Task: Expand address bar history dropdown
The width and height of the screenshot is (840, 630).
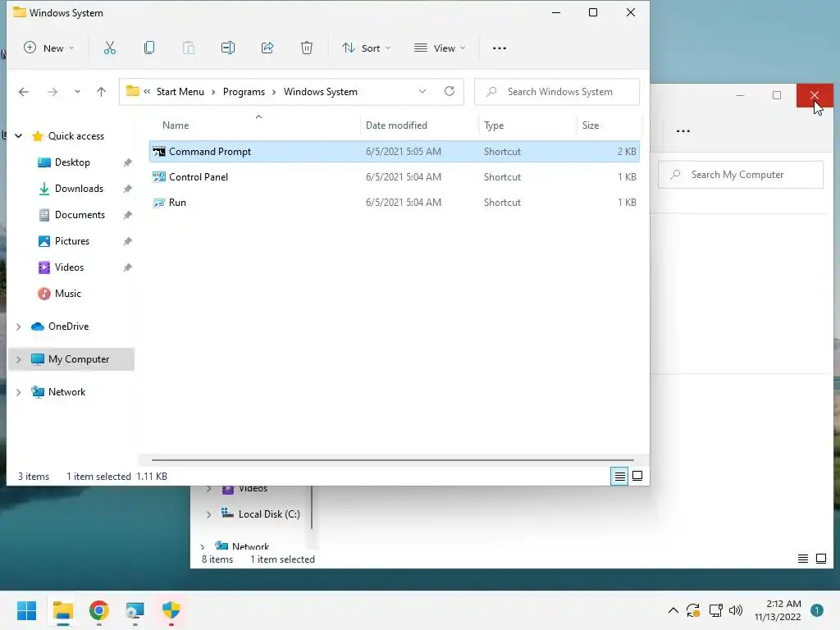Action: [x=422, y=92]
